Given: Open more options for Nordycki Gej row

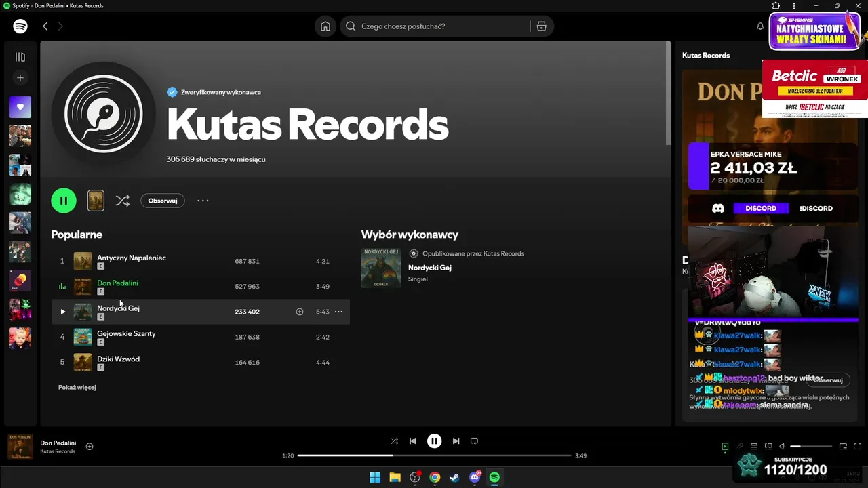Looking at the screenshot, I should pos(338,312).
